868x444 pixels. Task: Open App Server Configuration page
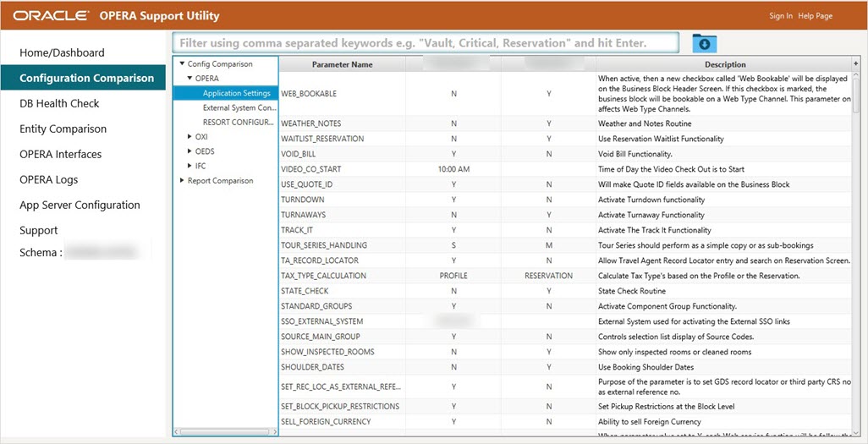point(80,205)
